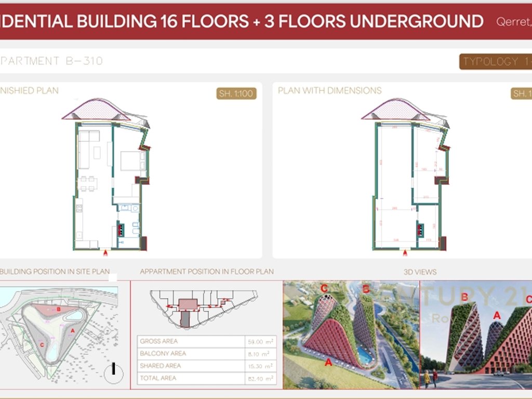
Task: Click building A label in aerial 3D view
Action: 328,363
